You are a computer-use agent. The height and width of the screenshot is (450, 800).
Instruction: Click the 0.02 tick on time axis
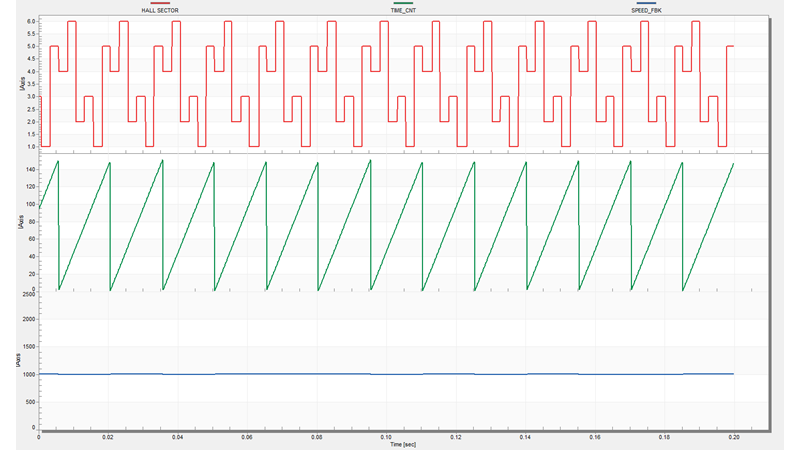(108, 437)
